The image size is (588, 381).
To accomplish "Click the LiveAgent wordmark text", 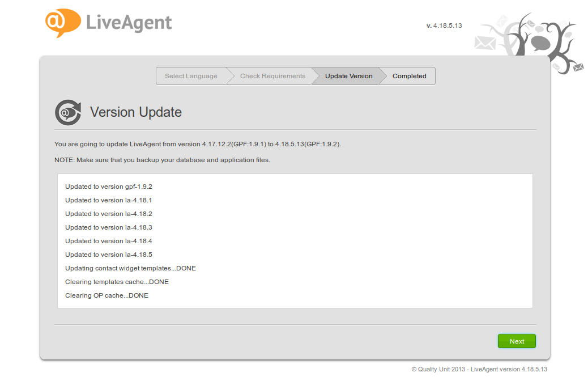I will click(129, 23).
